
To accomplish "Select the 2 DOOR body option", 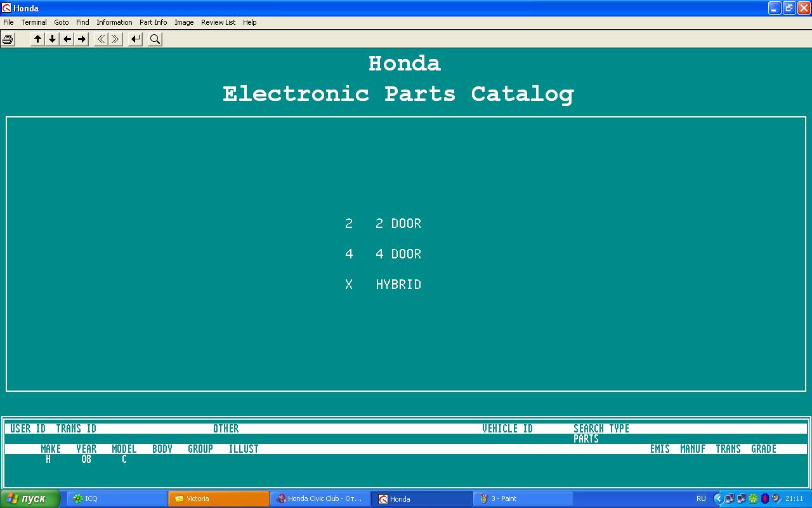I will 383,224.
